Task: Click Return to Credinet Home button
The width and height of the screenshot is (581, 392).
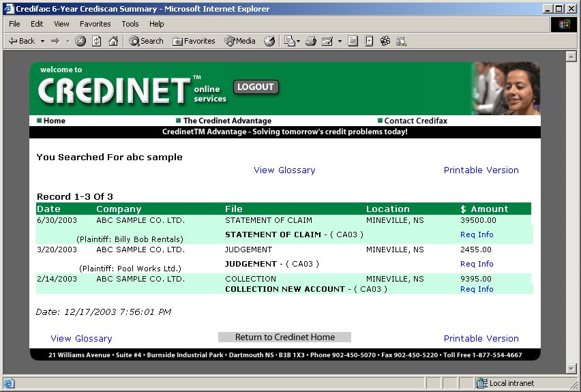Action: (x=284, y=337)
